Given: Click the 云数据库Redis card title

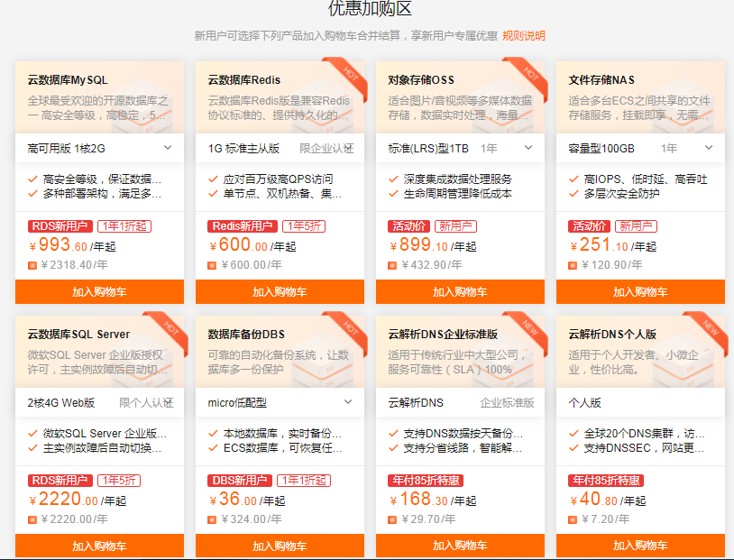Looking at the screenshot, I should pyautogui.click(x=243, y=80).
